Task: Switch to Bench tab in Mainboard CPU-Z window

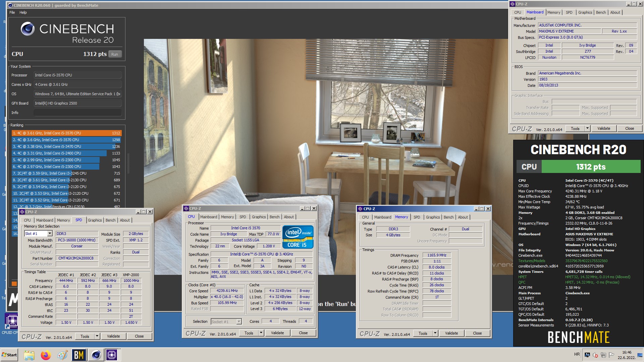Action: pyautogui.click(x=601, y=12)
